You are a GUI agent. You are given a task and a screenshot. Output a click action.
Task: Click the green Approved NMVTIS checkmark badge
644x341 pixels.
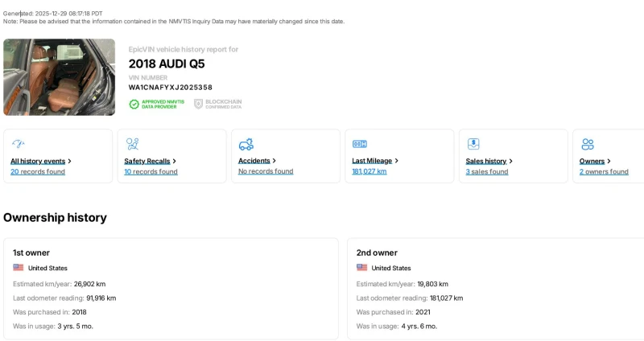[134, 104]
